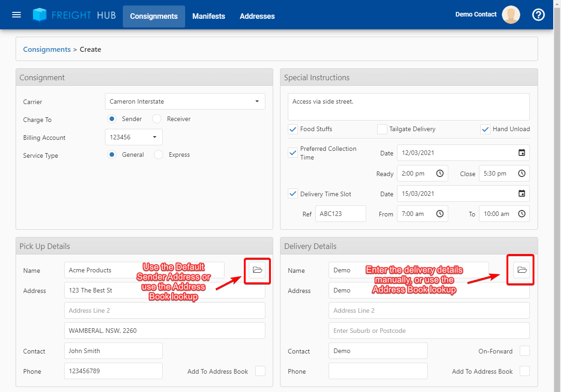The image size is (561, 392).
Task: Open clock picker for From time
Action: pyautogui.click(x=440, y=214)
